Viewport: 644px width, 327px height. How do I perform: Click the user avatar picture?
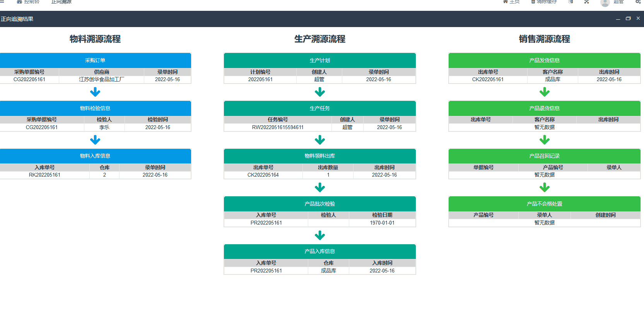[605, 3]
